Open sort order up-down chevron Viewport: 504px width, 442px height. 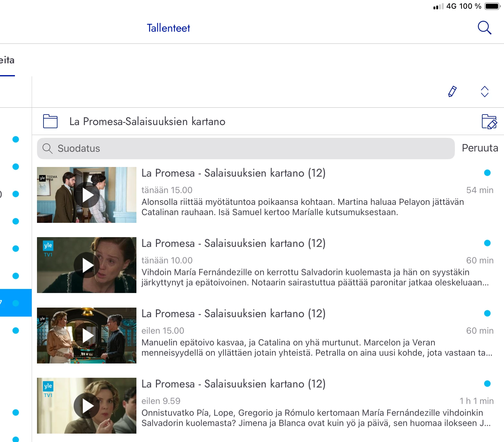[485, 92]
